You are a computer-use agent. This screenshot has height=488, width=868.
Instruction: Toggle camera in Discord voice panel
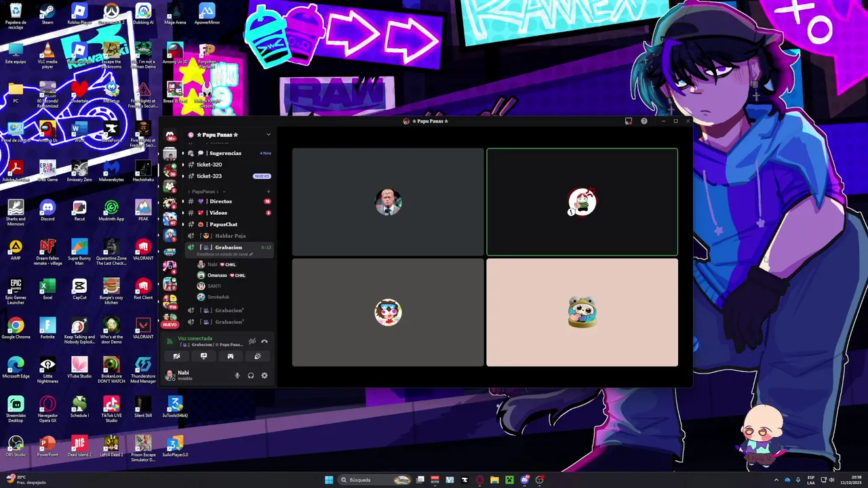point(176,356)
